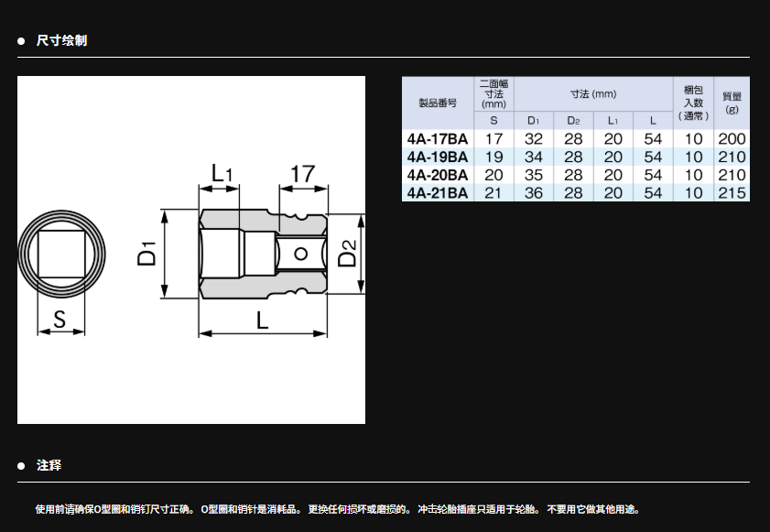This screenshot has height=532, width=770.
Task: Click the usage note text under 注释
Action: click(337, 509)
